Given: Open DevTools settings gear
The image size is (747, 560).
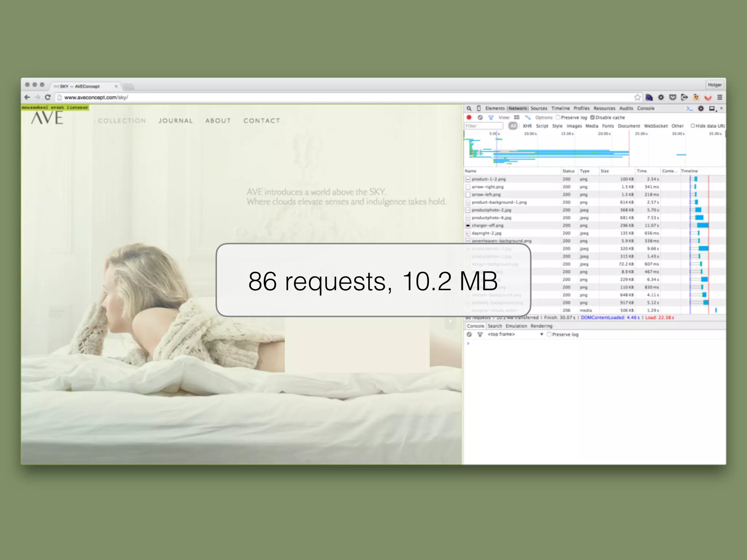Looking at the screenshot, I should (x=701, y=108).
